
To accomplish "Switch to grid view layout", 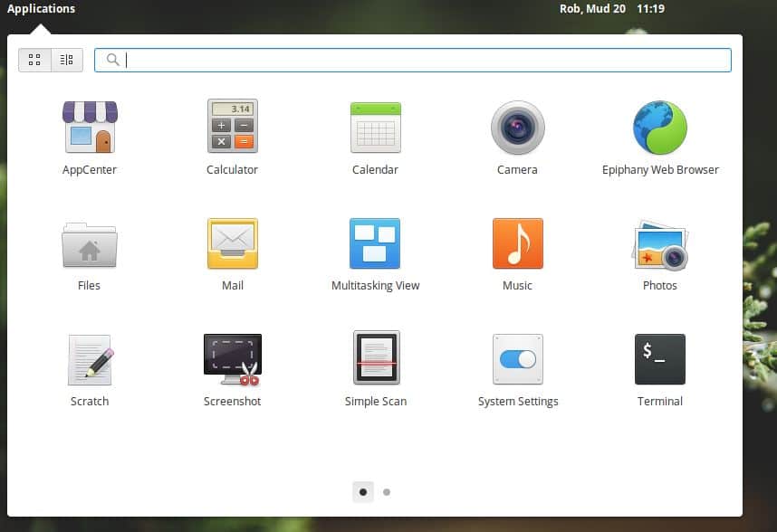I will [34, 59].
